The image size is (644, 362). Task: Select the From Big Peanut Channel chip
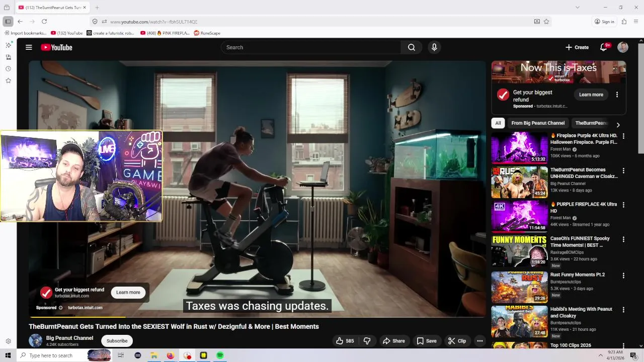point(538,123)
